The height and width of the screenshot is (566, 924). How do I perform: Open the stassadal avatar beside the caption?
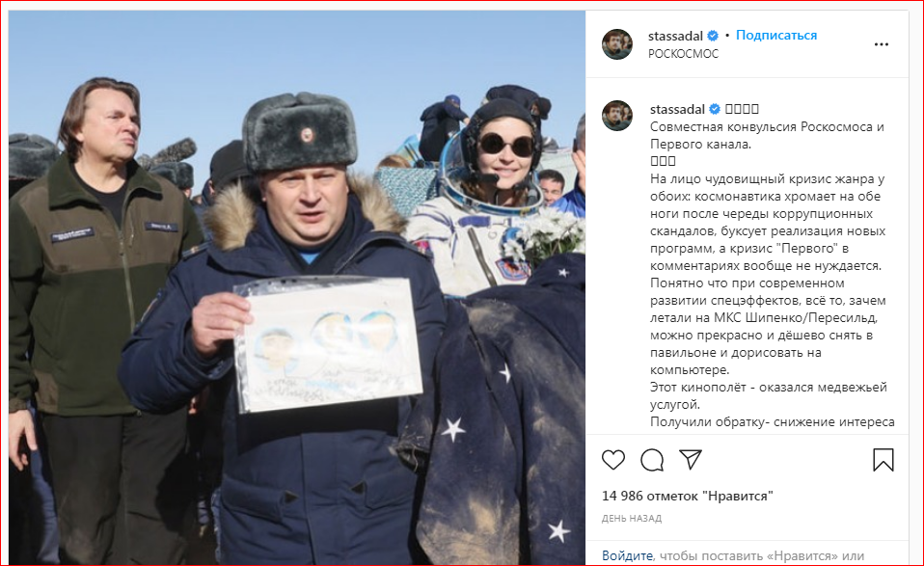(616, 116)
